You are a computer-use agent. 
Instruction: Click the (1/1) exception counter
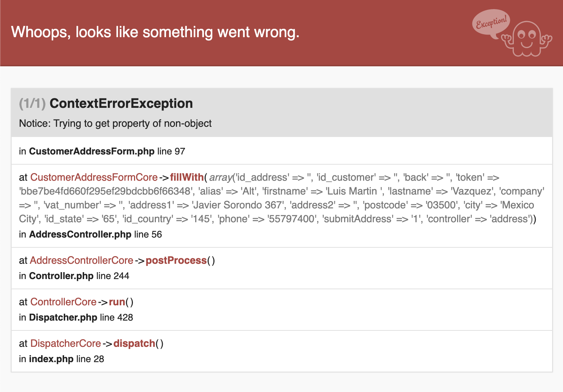(x=32, y=103)
